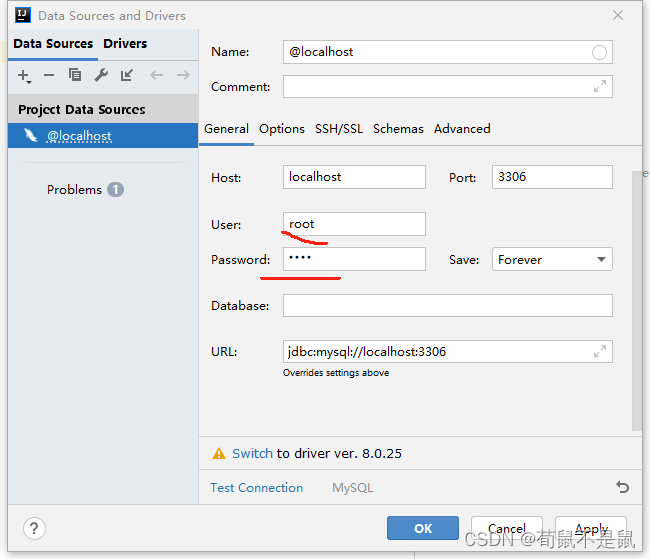
Task: Click the MySQL driver link
Action: pos(352,488)
